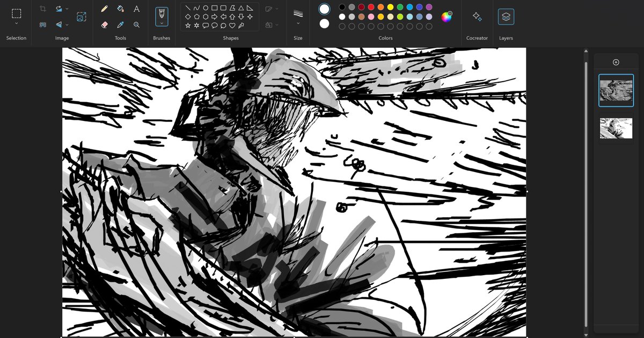Pick the black color swatch
This screenshot has height=338, width=644.
point(342,7)
